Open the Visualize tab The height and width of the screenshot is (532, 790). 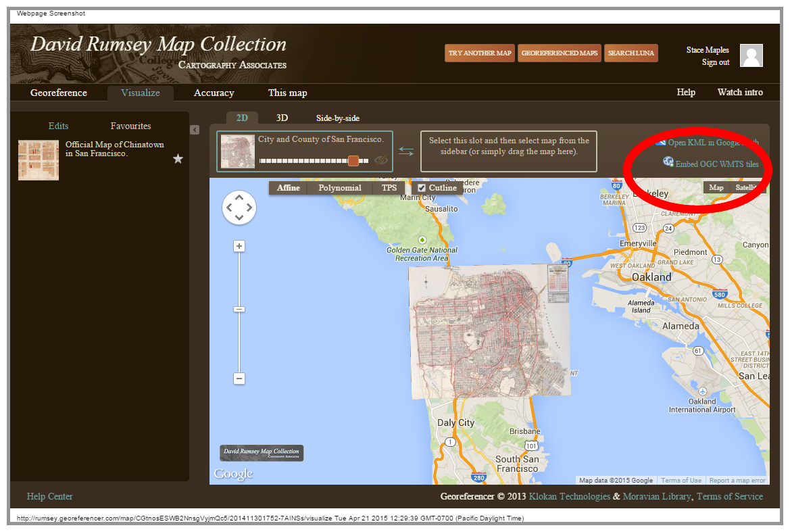pos(140,93)
